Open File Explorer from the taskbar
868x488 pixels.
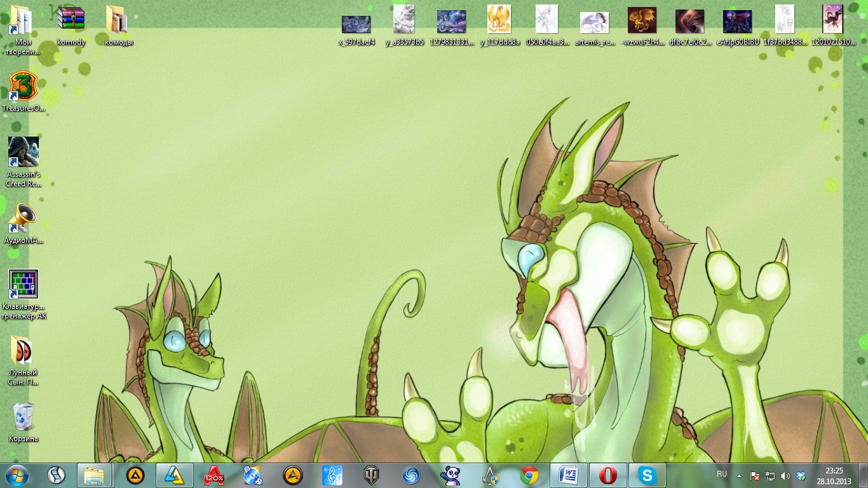point(95,475)
